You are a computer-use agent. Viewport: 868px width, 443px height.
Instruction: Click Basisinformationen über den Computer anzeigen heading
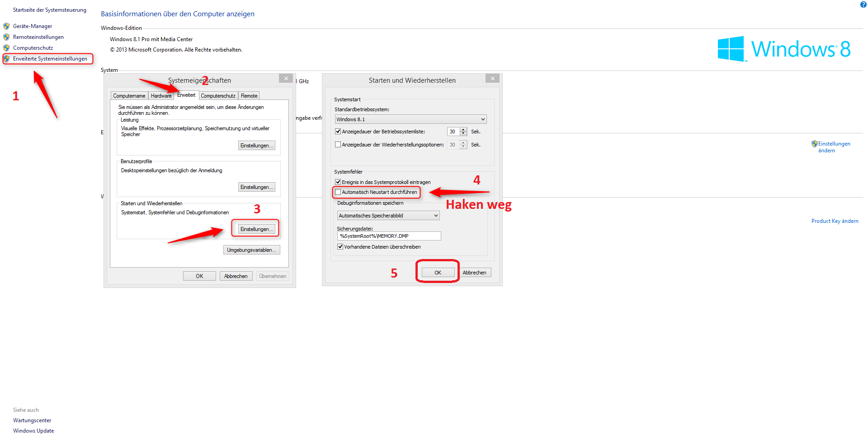coord(178,14)
